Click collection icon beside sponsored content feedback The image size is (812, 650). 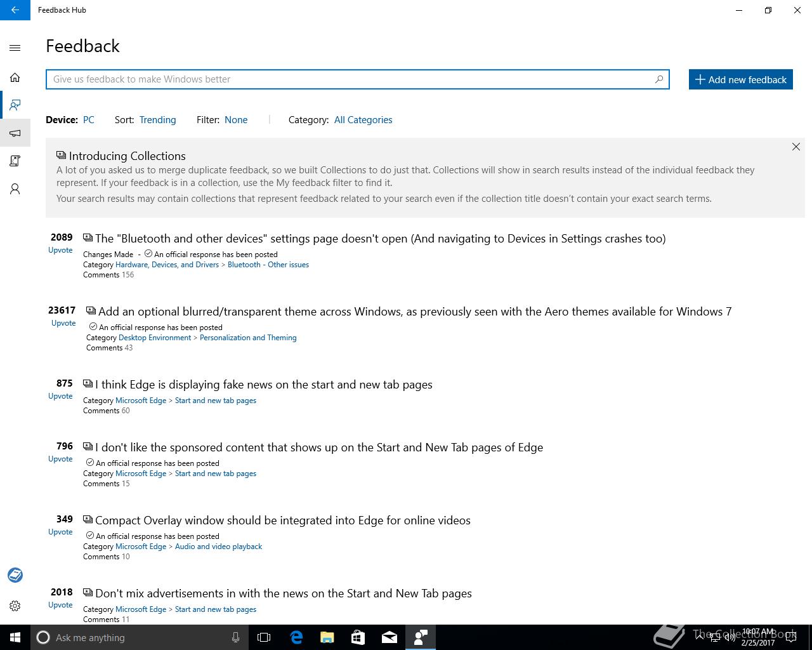88,447
